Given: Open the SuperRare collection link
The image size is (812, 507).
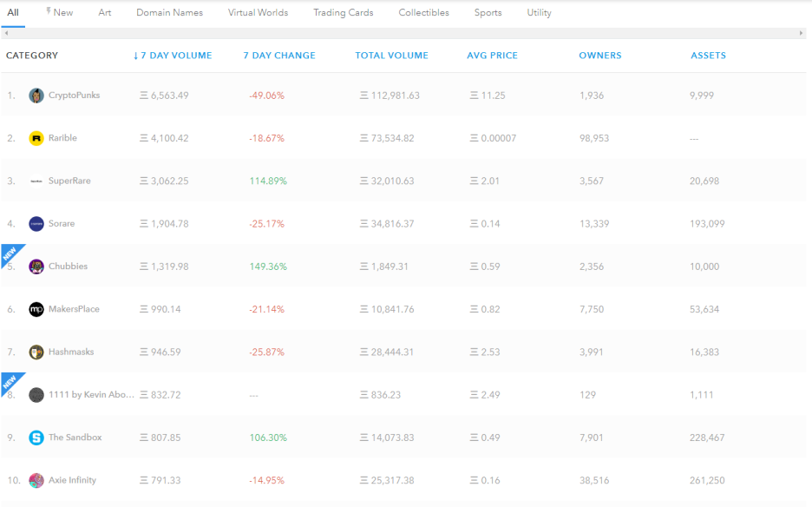Looking at the screenshot, I should (x=69, y=181).
